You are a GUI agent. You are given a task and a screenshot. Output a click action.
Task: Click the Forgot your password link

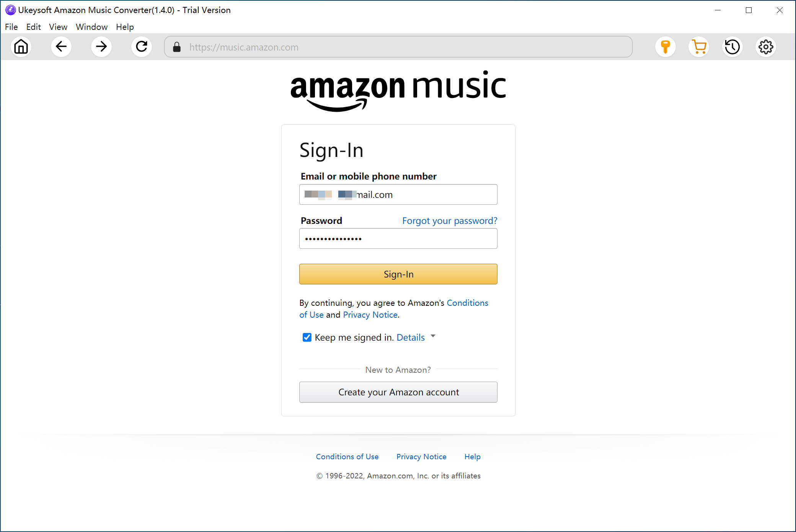pos(449,220)
